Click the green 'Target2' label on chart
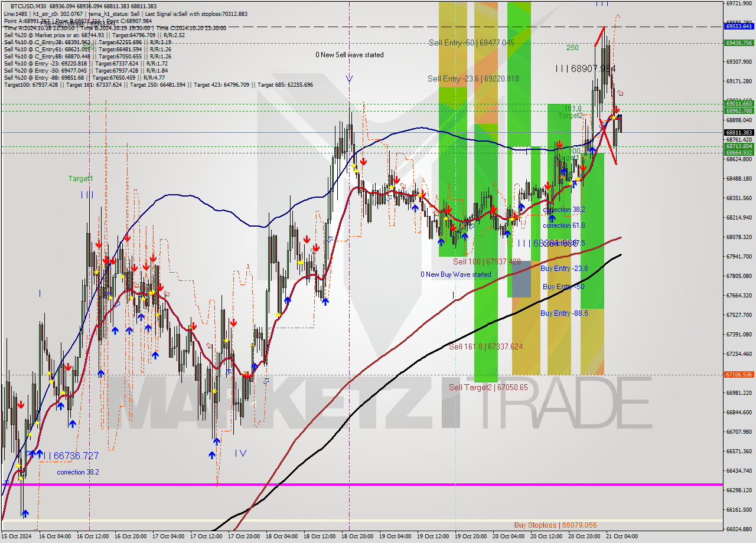 point(571,116)
